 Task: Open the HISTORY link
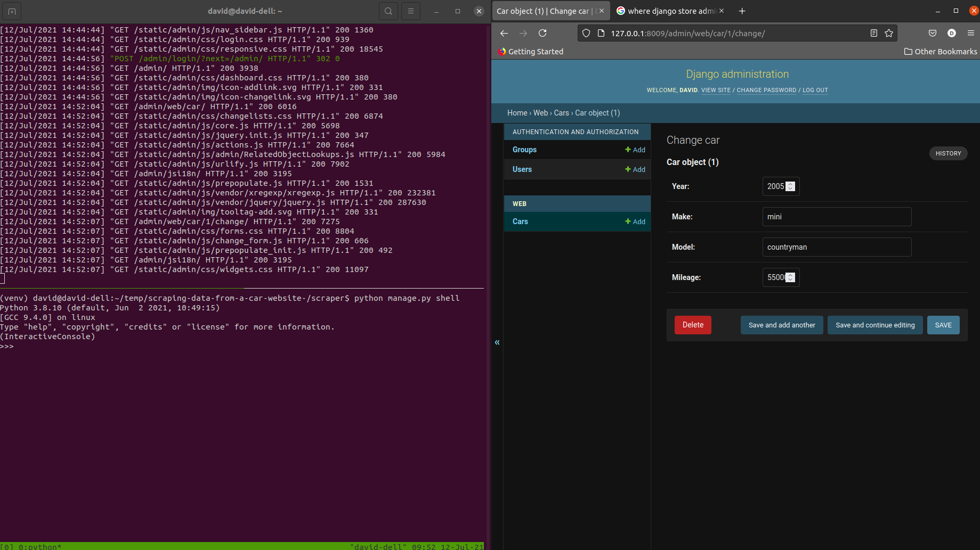click(x=948, y=153)
